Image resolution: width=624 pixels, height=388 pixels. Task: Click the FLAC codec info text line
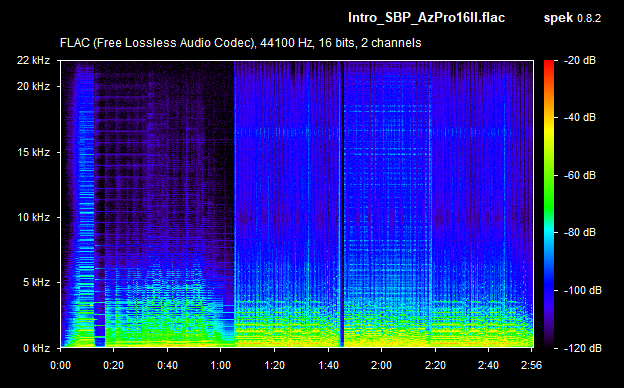pyautogui.click(x=240, y=43)
